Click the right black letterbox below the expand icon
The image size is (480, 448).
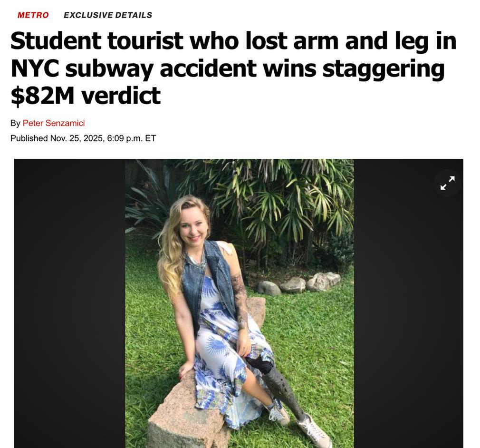coord(408,322)
